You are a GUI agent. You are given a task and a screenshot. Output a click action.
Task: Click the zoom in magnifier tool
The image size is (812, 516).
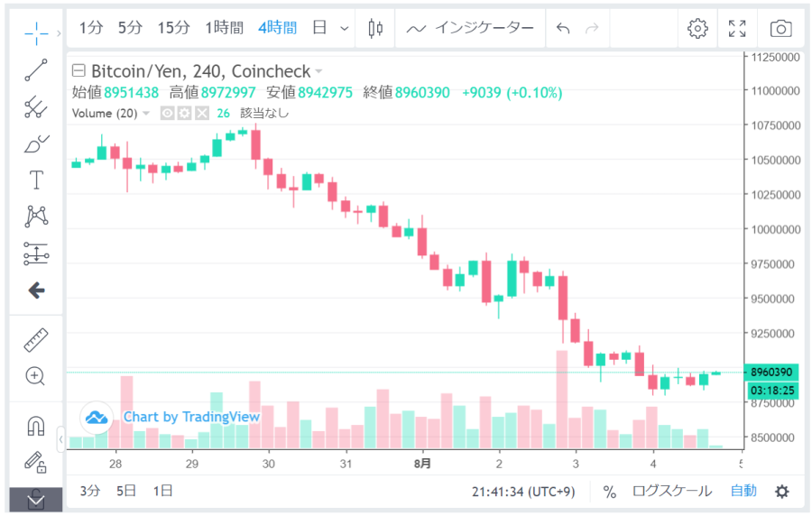pyautogui.click(x=36, y=376)
